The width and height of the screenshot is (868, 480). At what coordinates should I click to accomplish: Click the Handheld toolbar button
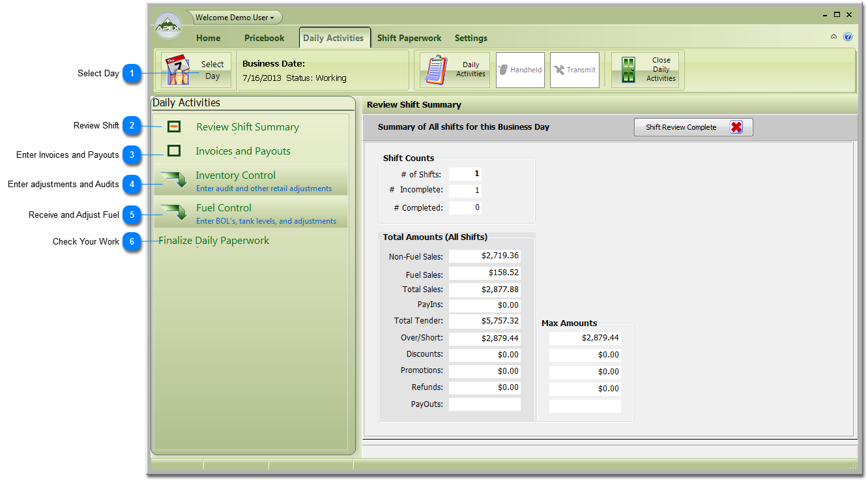pyautogui.click(x=520, y=70)
